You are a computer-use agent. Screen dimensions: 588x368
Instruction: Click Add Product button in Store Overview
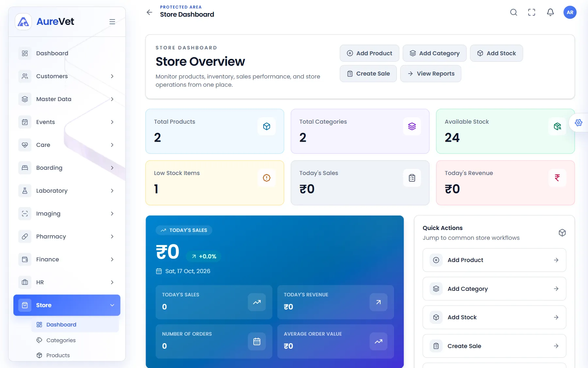(369, 53)
